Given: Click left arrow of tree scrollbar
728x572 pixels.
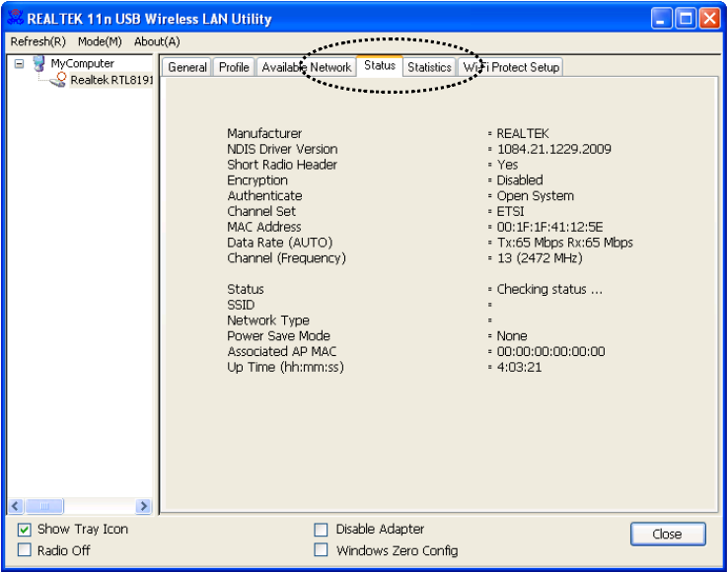Looking at the screenshot, I should coord(16,506).
